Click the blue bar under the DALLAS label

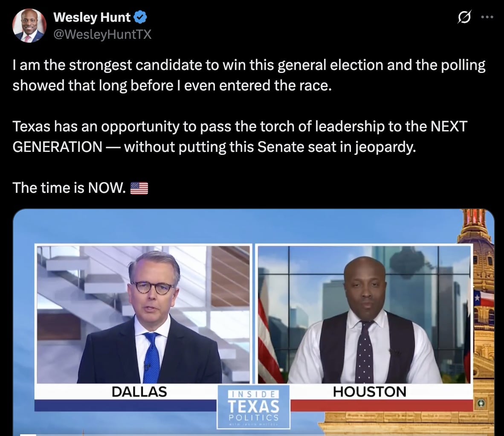pos(126,405)
